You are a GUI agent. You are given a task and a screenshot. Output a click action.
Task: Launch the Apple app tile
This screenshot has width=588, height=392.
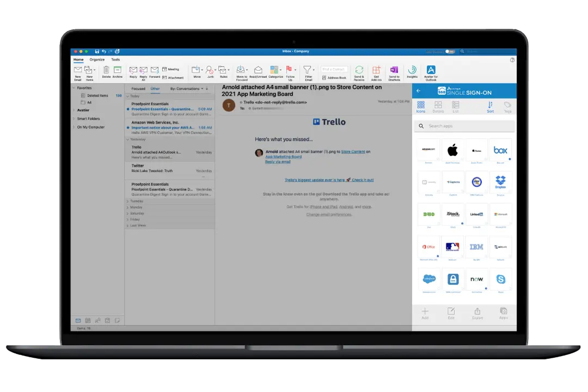(452, 151)
